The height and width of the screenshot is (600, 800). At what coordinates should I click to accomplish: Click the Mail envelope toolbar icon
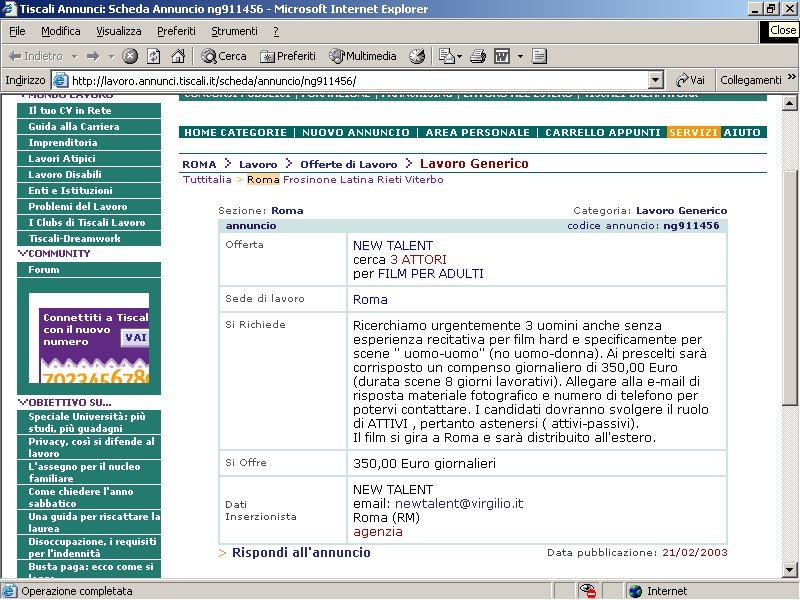click(x=446, y=56)
